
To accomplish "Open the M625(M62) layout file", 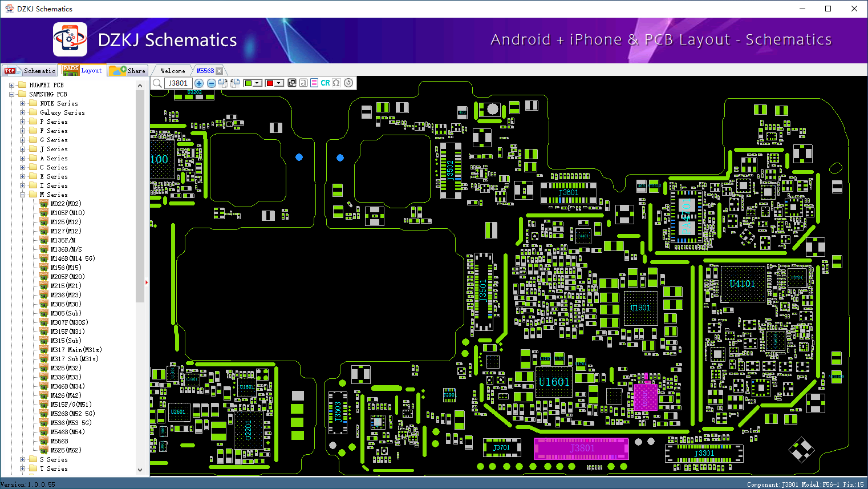I will pyautogui.click(x=66, y=450).
